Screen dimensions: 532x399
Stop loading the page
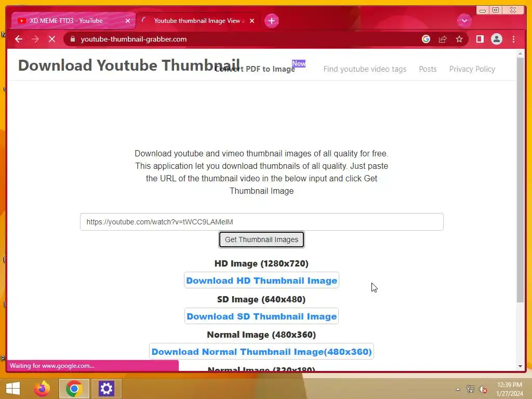tap(52, 39)
